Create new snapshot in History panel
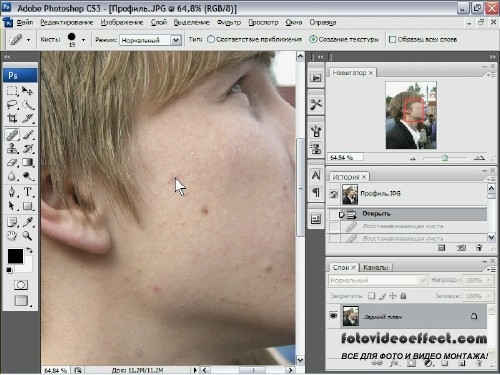Screen dimensions: 500x375 click(461, 248)
